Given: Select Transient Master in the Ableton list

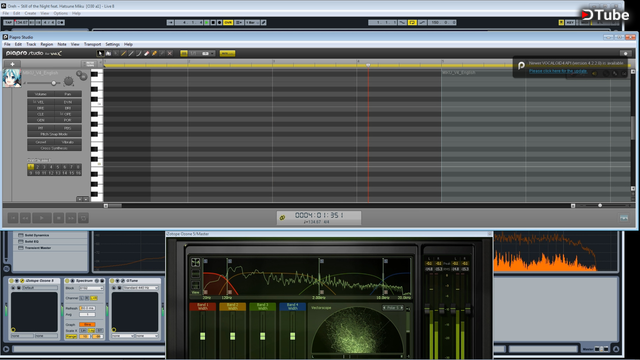Looking at the screenshot, I should (38, 248).
